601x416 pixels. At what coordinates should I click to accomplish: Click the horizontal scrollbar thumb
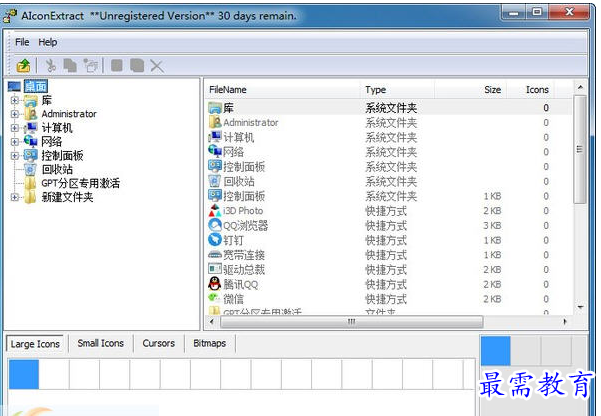[351, 321]
